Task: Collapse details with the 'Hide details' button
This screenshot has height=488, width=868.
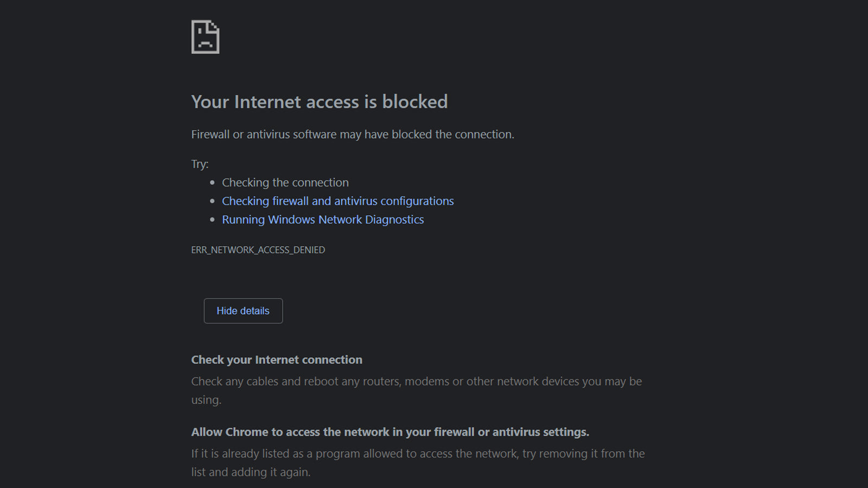Action: click(x=243, y=311)
